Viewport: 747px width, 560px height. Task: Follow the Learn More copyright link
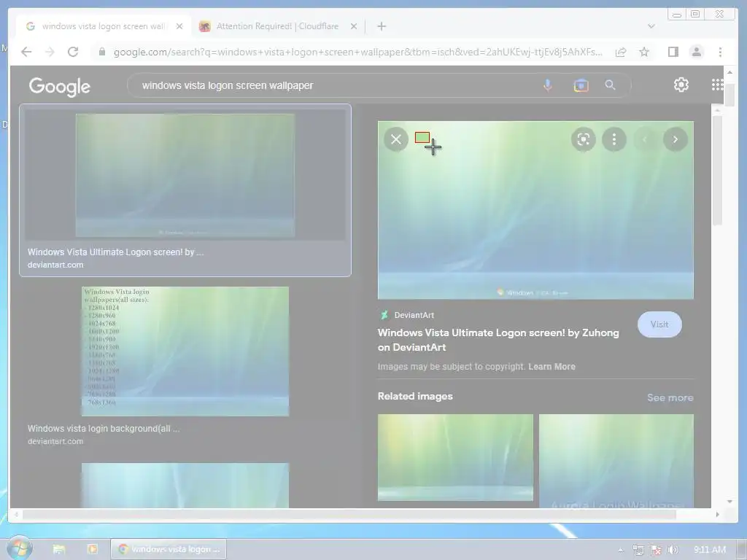(551, 367)
